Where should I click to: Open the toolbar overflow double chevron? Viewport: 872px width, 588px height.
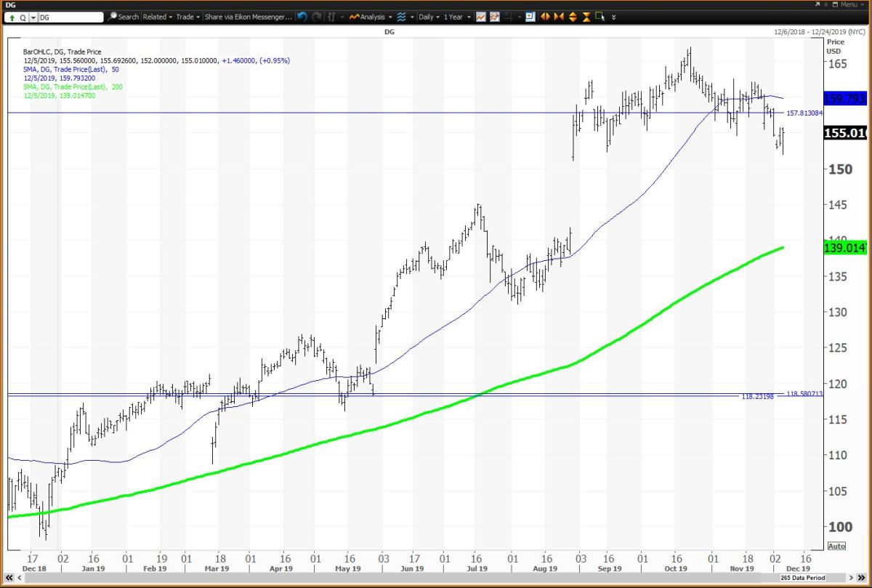point(613,17)
